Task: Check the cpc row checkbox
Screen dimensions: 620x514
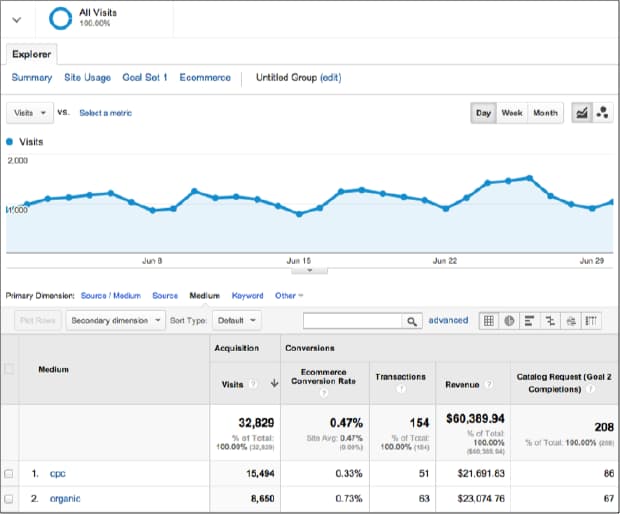Action: (x=9, y=473)
